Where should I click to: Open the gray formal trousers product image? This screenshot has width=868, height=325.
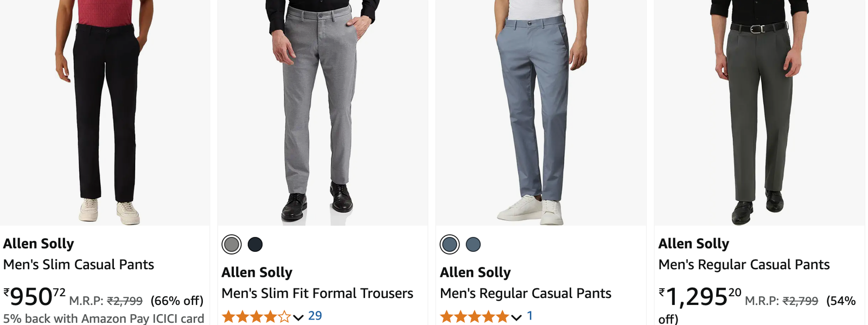point(323,113)
